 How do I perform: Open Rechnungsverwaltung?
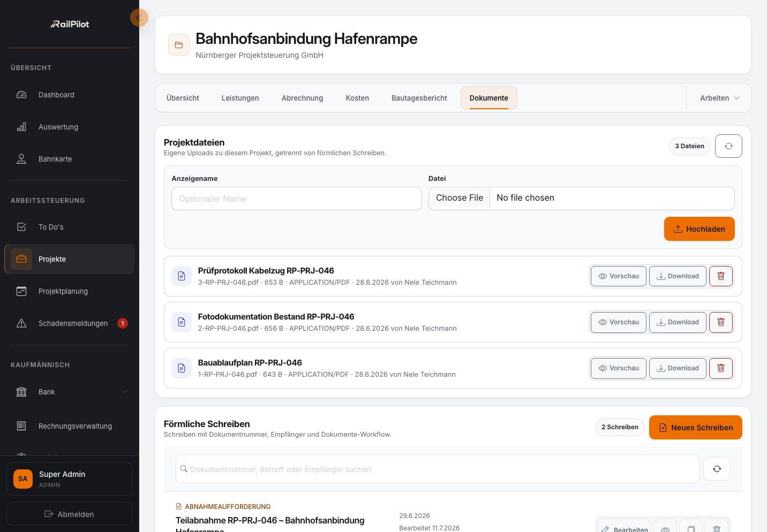coord(69,426)
